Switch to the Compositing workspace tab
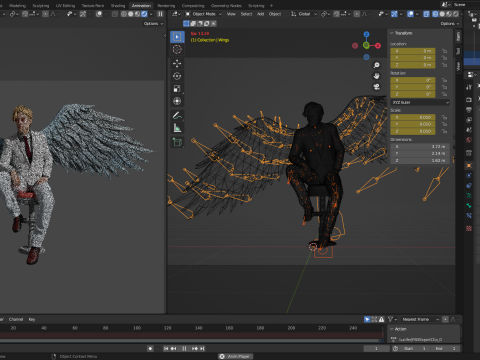The image size is (480, 360). pos(193,6)
